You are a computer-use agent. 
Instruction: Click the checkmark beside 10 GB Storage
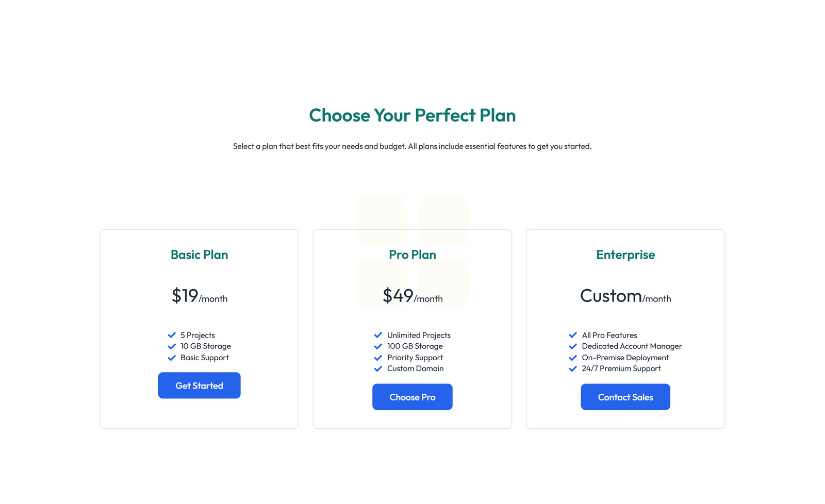[172, 346]
